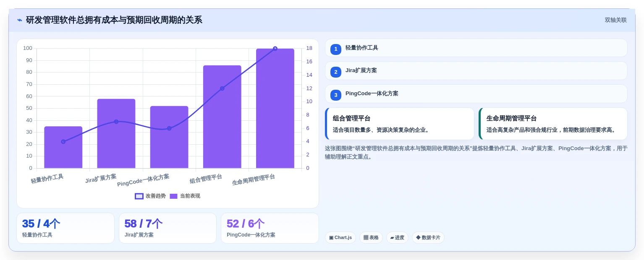This screenshot has width=644, height=260.
Task: Click the 双轴关联 label in the header
Action: 615,20
